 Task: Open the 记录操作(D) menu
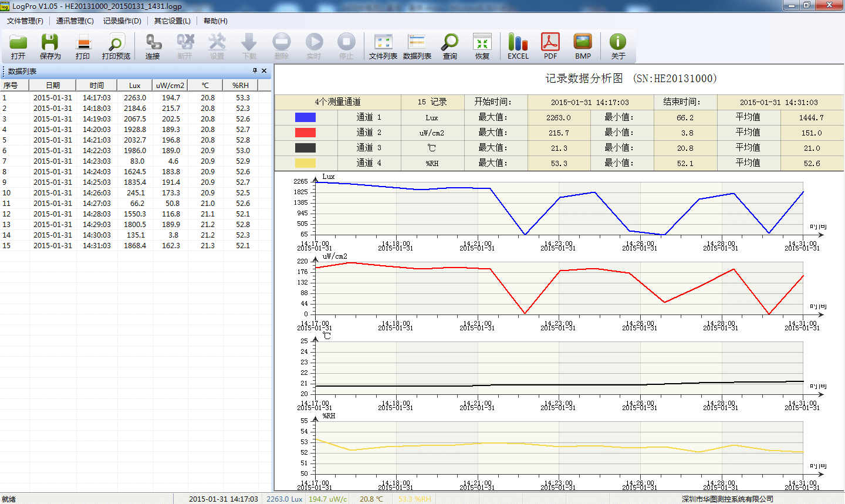coord(122,21)
